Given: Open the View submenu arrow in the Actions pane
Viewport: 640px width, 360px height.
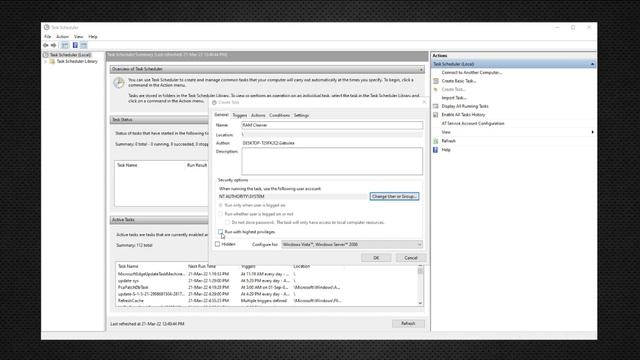Looking at the screenshot, I should 592,132.
